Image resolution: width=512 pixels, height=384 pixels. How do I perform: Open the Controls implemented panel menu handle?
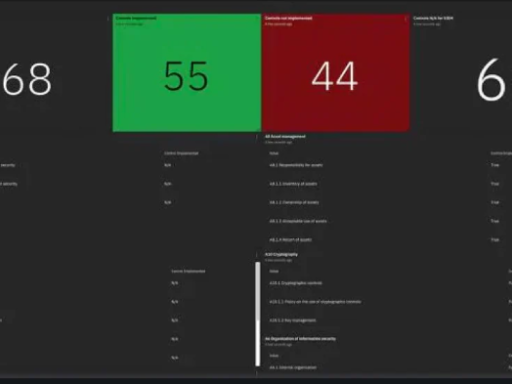[x=108, y=19]
